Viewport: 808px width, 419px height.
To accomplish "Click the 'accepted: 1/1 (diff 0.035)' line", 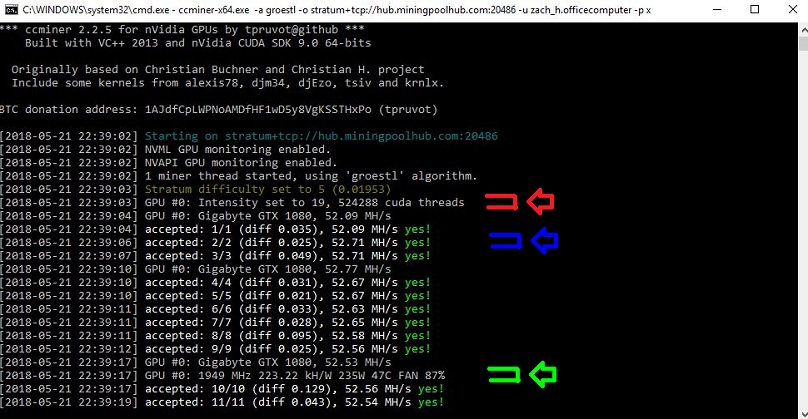I will (215, 229).
